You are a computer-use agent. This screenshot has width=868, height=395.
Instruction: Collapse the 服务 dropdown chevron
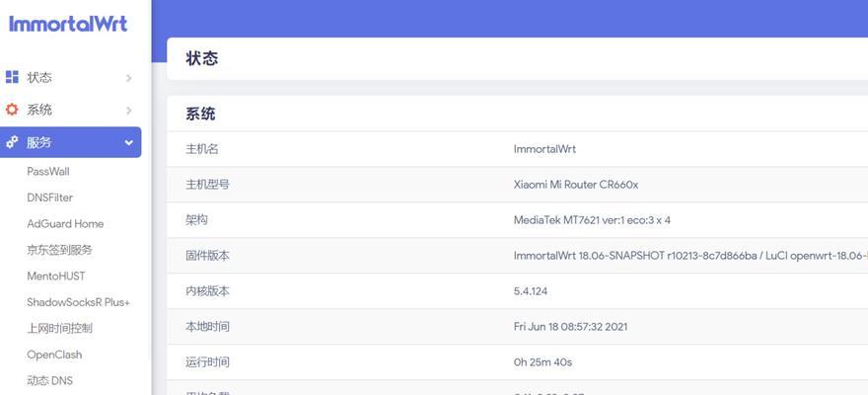(129, 143)
